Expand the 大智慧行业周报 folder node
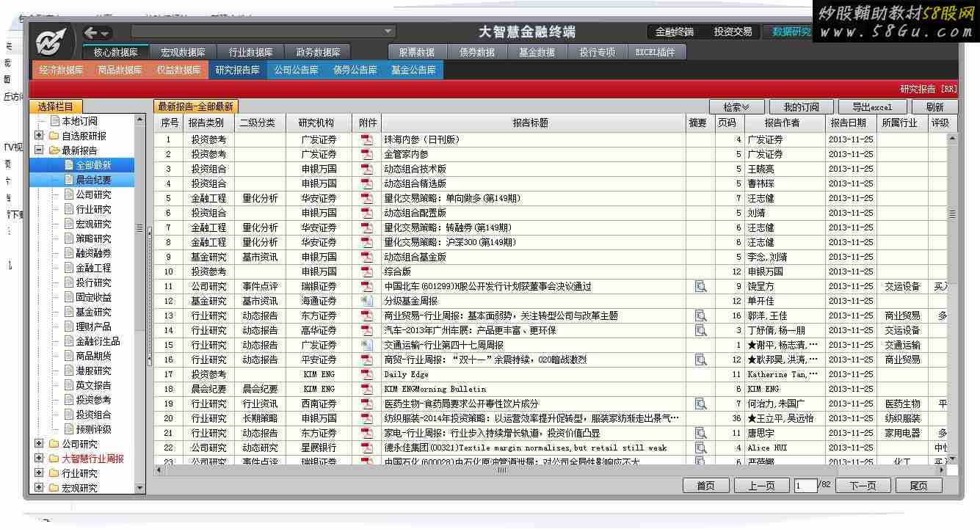 tap(39, 459)
